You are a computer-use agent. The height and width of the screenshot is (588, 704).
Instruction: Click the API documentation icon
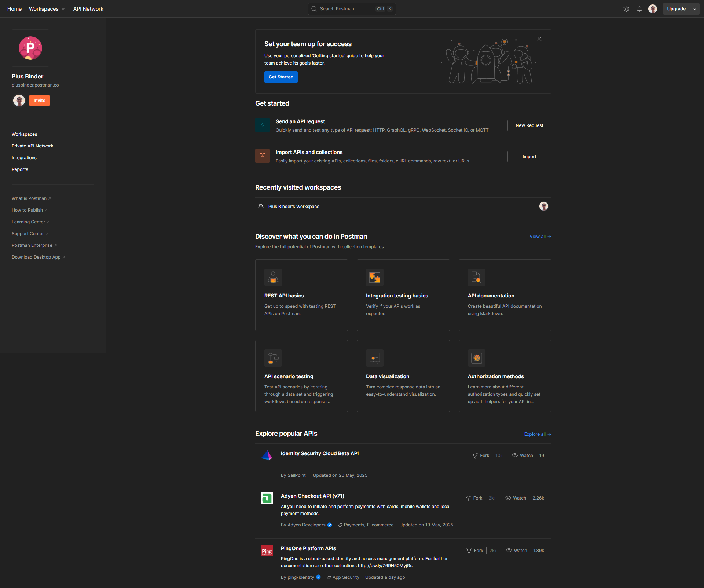click(x=477, y=277)
